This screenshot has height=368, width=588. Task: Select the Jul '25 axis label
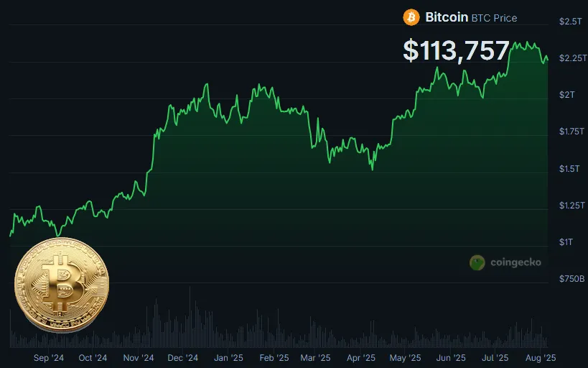(x=495, y=358)
